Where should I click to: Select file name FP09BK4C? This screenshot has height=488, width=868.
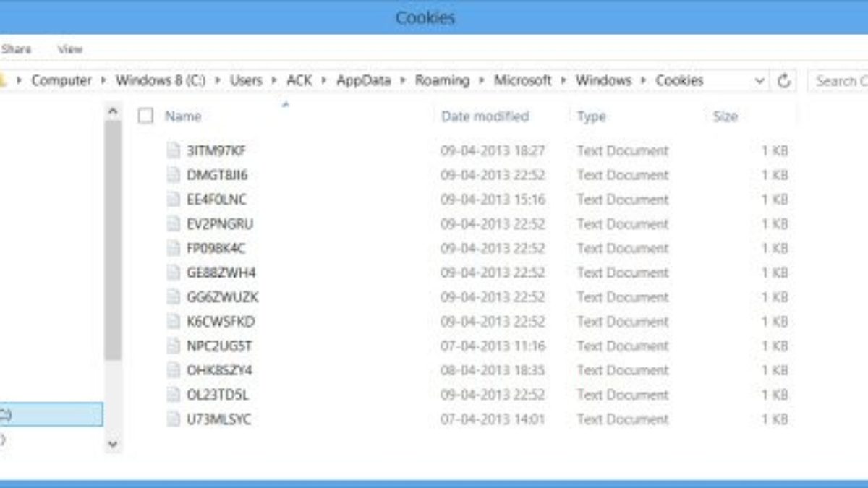tap(216, 248)
